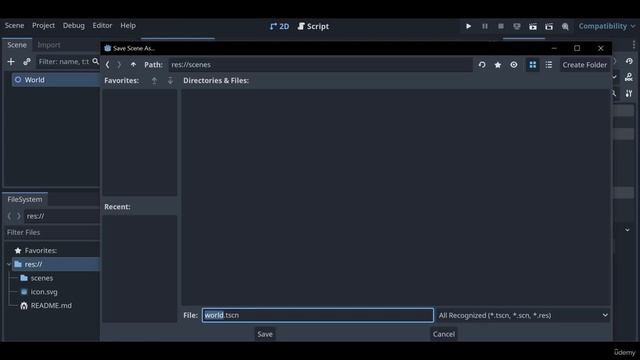Screen dimensions: 640x360
Task: Move favorite down arrow
Action: [x=170, y=80]
